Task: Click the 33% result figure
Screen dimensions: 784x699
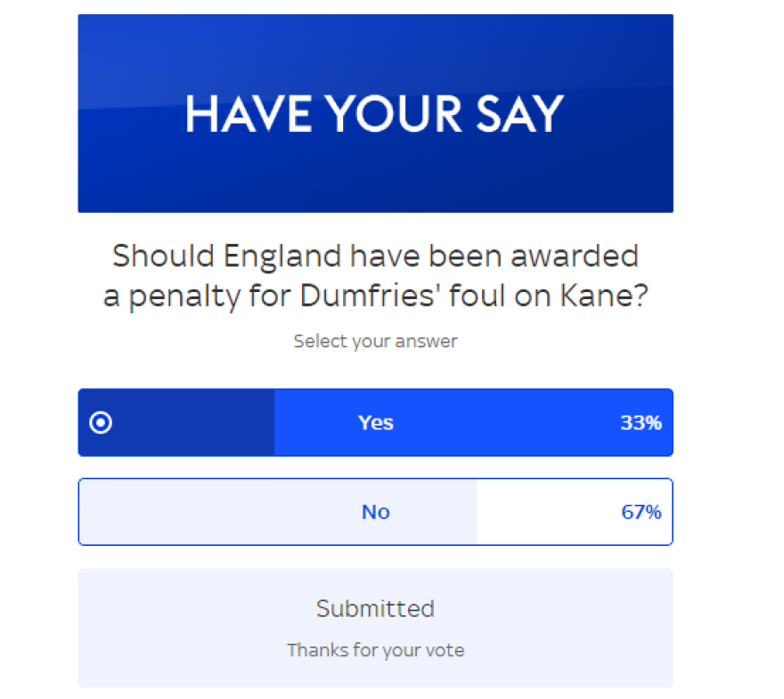Action: [641, 423]
